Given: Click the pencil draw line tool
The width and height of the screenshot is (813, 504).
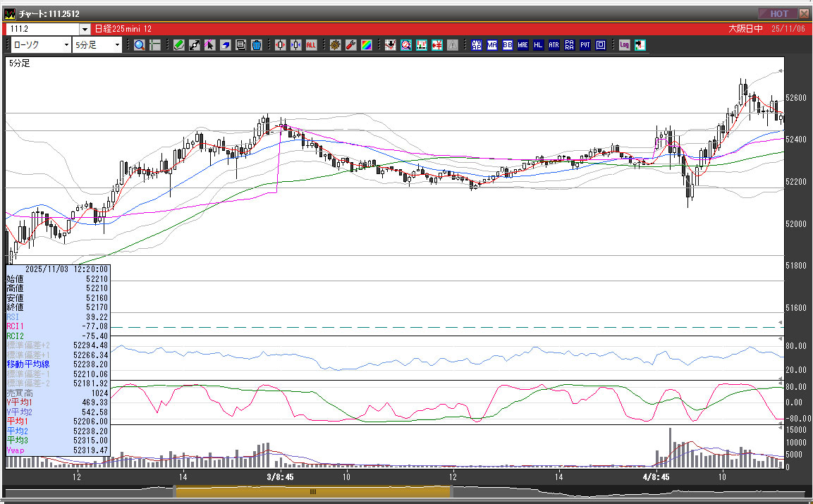Looking at the screenshot, I should 178,45.
